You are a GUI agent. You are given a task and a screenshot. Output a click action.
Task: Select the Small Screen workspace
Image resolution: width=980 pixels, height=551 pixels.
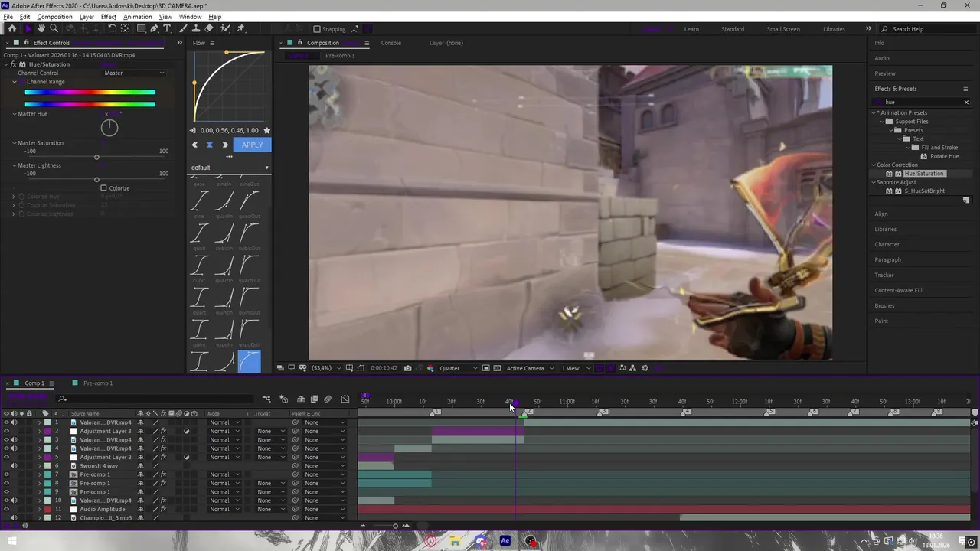(783, 29)
